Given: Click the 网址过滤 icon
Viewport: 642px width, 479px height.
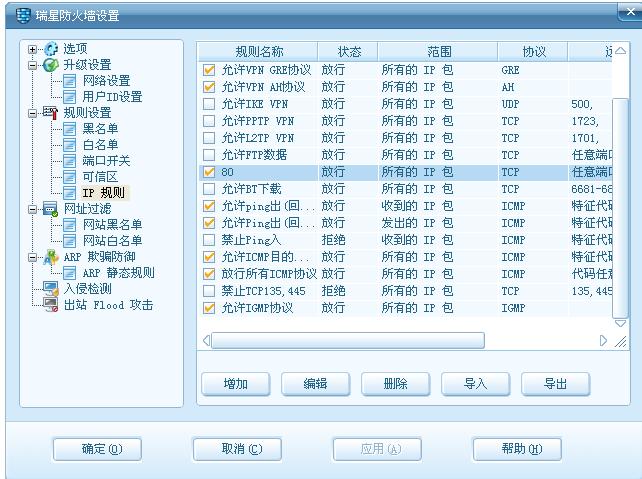Looking at the screenshot, I should pyautogui.click(x=51, y=209).
